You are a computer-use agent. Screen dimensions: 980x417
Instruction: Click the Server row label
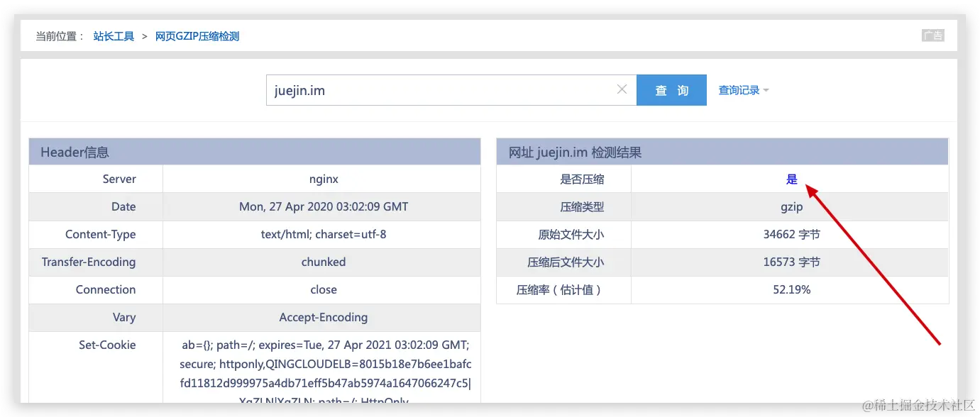119,179
